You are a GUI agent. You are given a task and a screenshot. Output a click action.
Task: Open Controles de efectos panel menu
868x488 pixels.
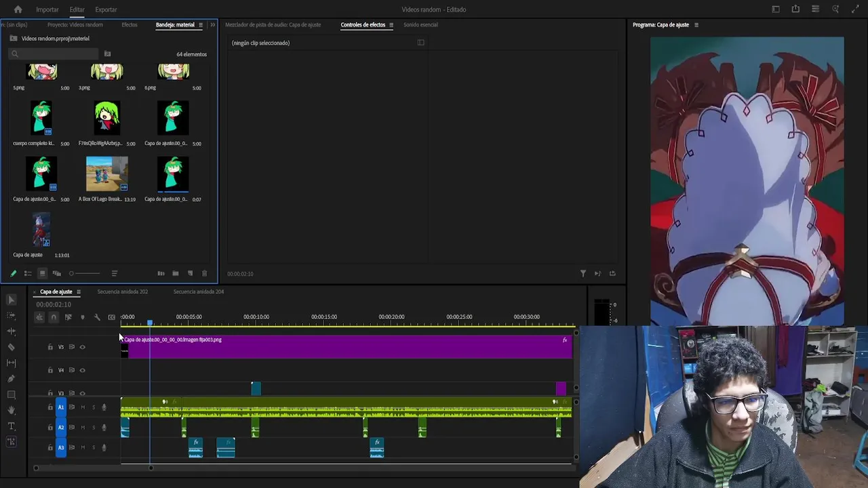coord(391,25)
